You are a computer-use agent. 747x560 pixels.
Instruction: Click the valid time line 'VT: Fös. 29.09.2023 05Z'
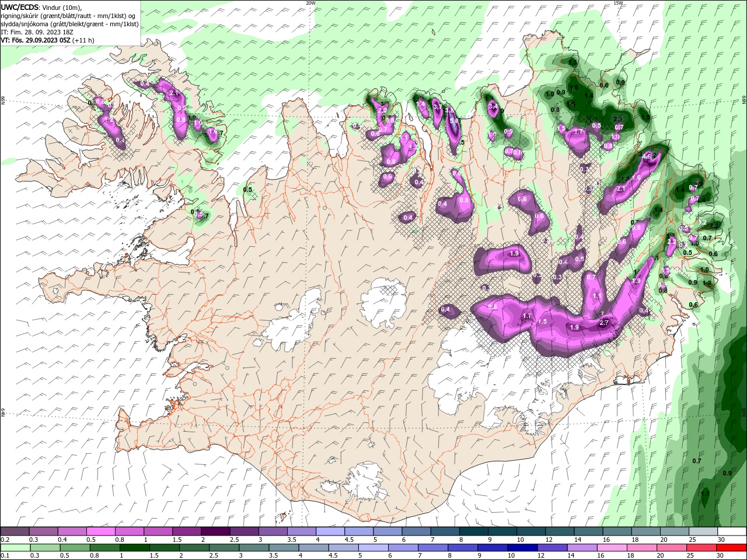[36, 40]
